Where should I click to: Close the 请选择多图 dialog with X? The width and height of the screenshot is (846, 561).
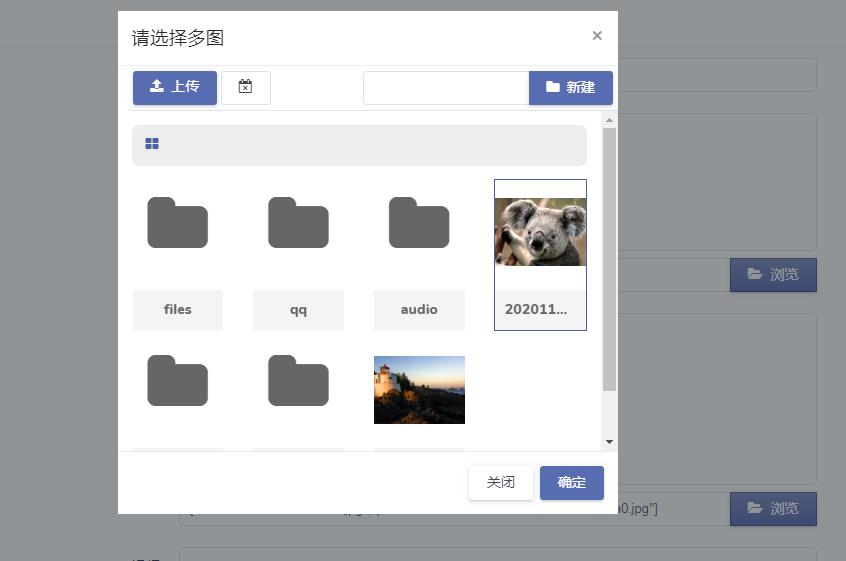click(597, 36)
